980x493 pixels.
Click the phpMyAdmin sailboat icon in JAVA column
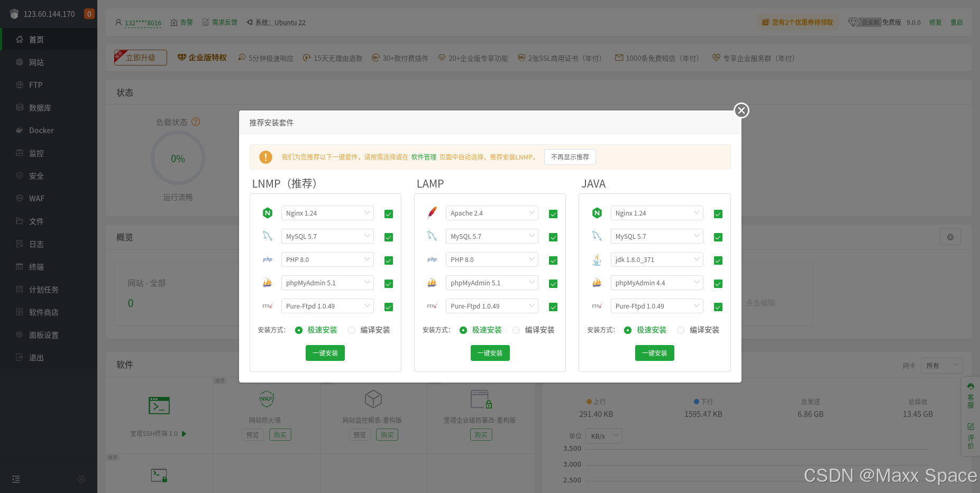coord(597,283)
